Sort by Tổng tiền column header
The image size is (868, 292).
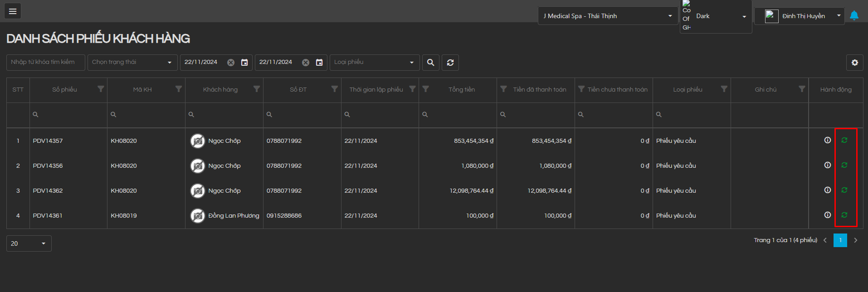point(462,89)
